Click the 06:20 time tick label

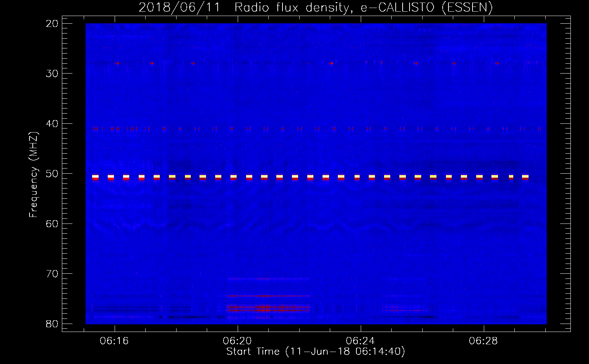tap(237, 341)
